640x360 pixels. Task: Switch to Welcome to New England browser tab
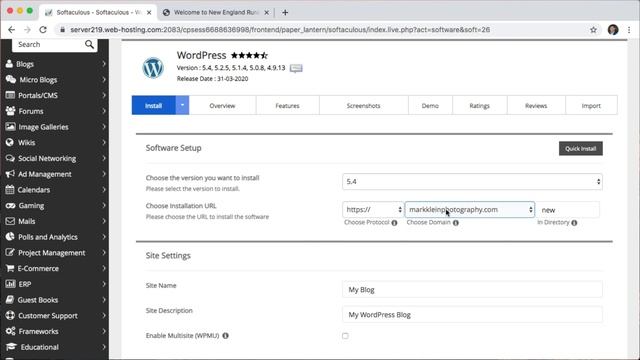(x=216, y=13)
